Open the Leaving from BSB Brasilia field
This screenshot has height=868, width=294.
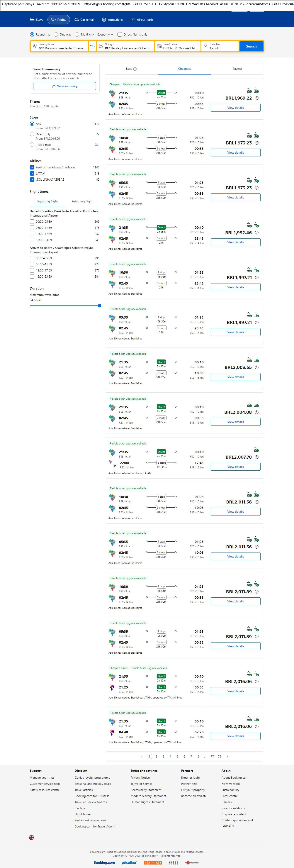point(59,46)
